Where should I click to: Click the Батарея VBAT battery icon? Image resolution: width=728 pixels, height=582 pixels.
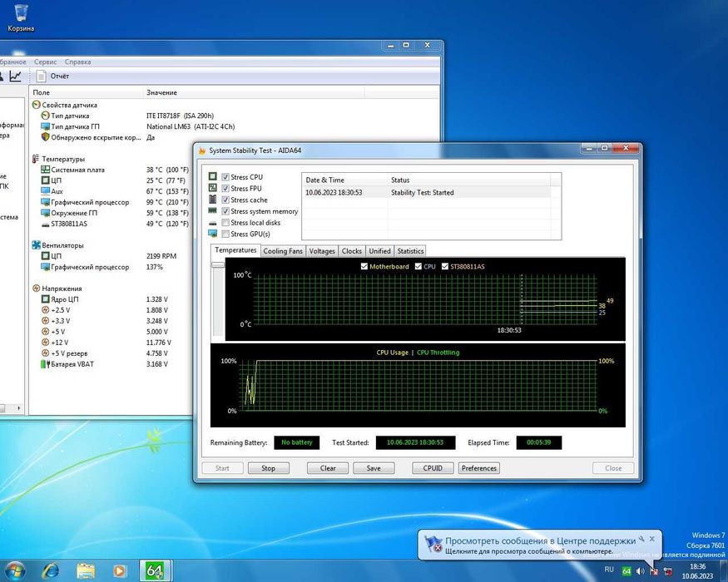tap(45, 364)
